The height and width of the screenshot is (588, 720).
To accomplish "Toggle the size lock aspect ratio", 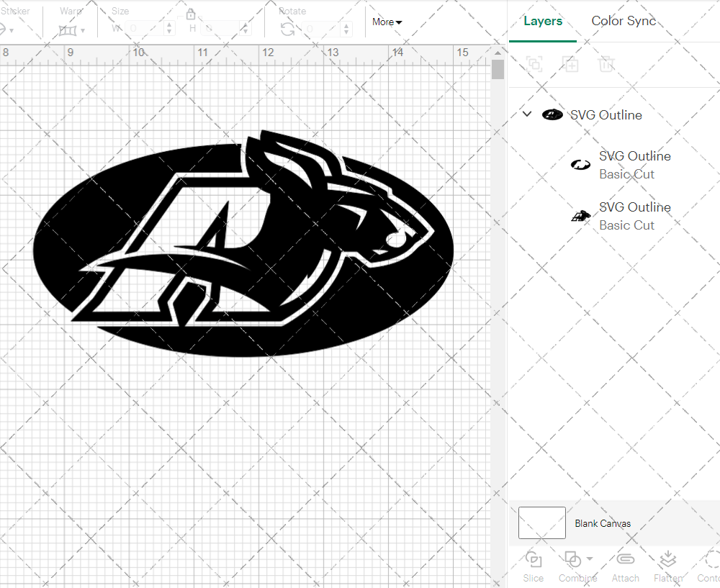I will 191,14.
